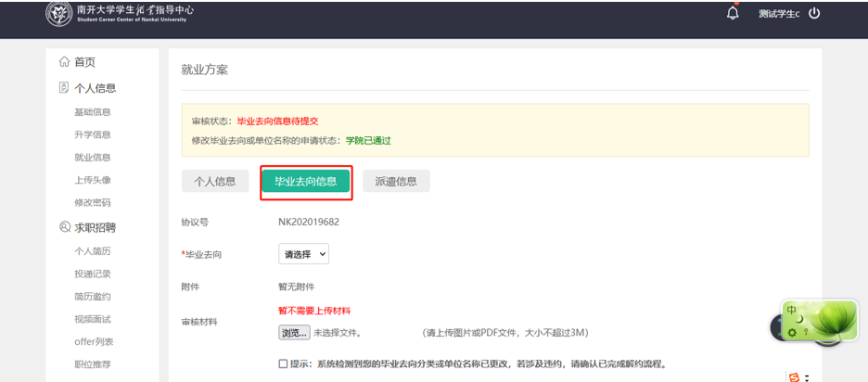Viewport: 868px width, 382px height.
Task: Open the notification bell
Action: coord(733,14)
